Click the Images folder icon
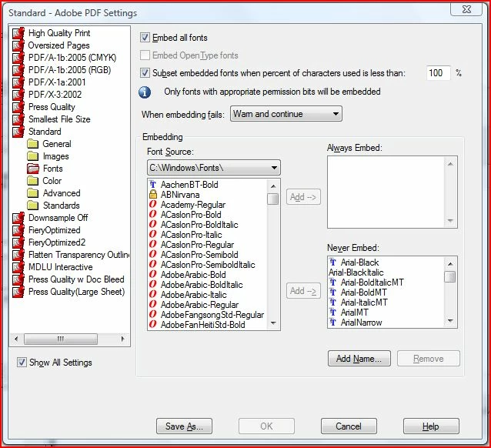 (32, 156)
